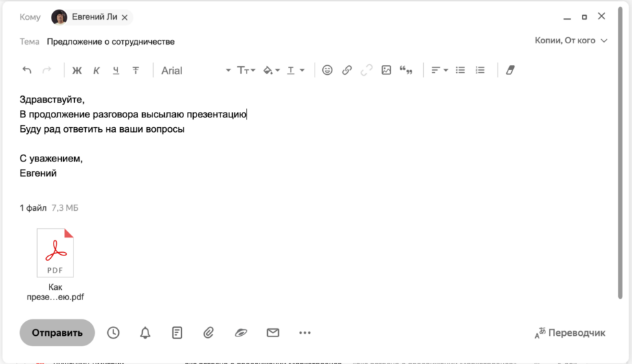The width and height of the screenshot is (632, 364).
Task: Open more options with three dots
Action: [x=305, y=332]
